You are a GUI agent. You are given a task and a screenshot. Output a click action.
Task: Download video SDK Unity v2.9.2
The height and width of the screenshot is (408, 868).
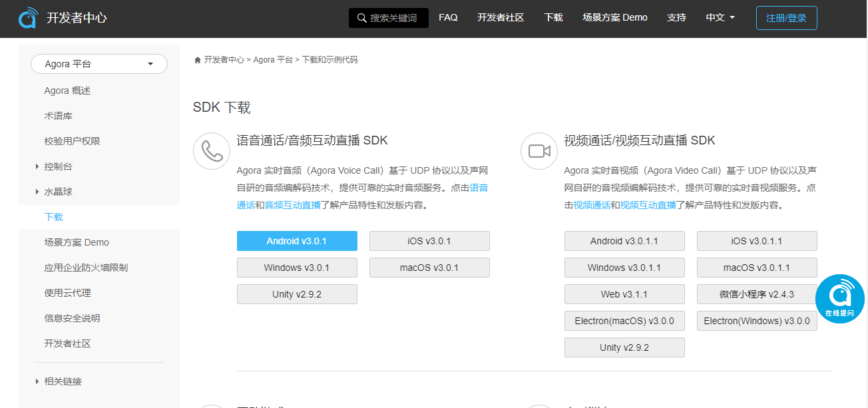624,347
